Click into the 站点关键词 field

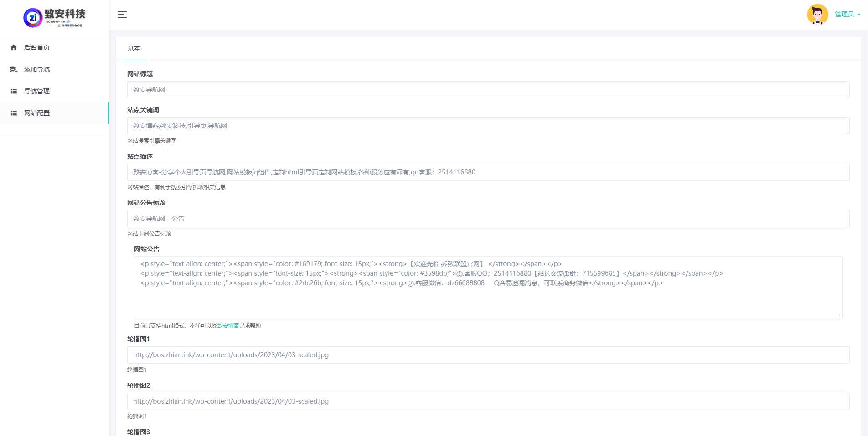click(488, 126)
